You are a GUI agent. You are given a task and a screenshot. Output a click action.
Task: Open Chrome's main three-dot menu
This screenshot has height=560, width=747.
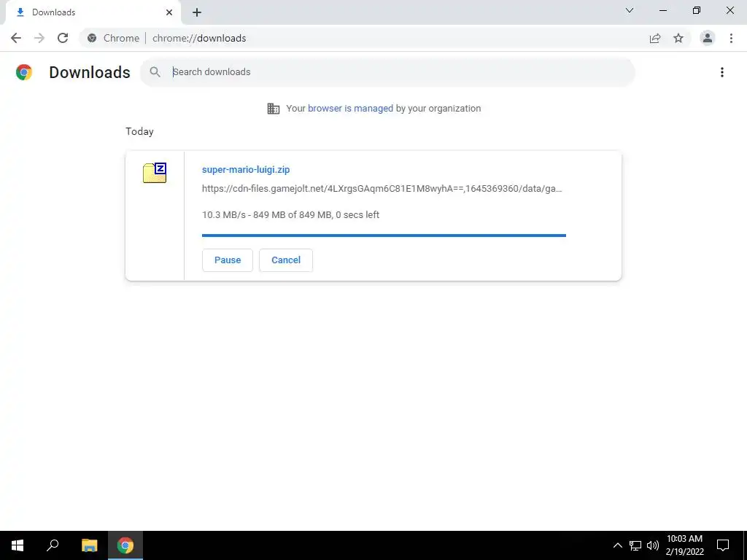click(731, 38)
